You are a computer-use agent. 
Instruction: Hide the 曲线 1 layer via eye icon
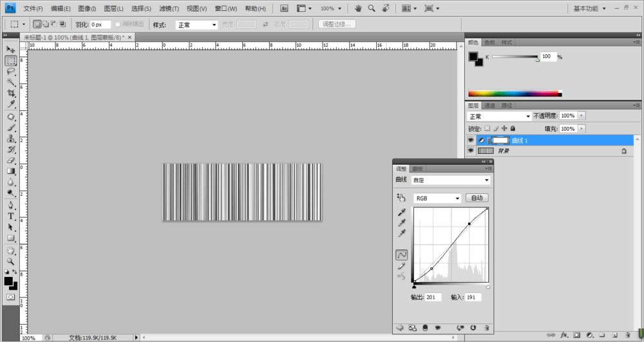pyautogui.click(x=471, y=140)
